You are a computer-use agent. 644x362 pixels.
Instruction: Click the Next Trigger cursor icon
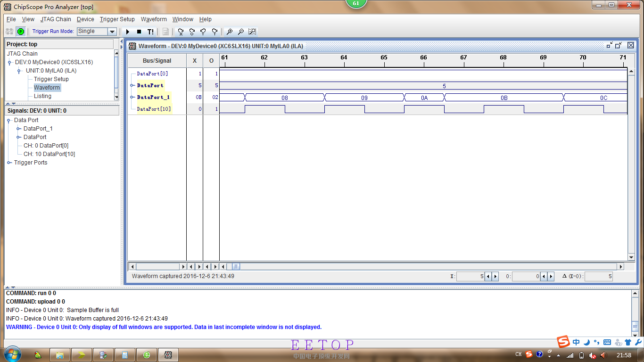[x=215, y=32]
